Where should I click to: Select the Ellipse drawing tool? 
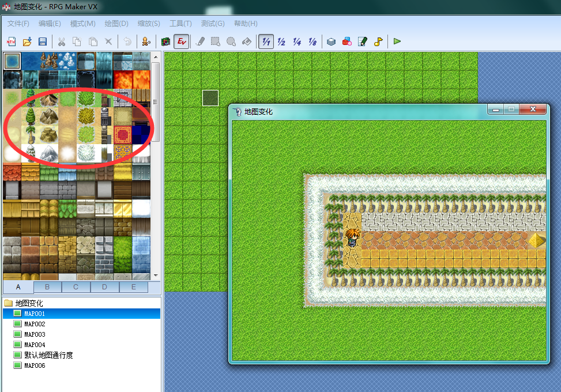point(231,42)
